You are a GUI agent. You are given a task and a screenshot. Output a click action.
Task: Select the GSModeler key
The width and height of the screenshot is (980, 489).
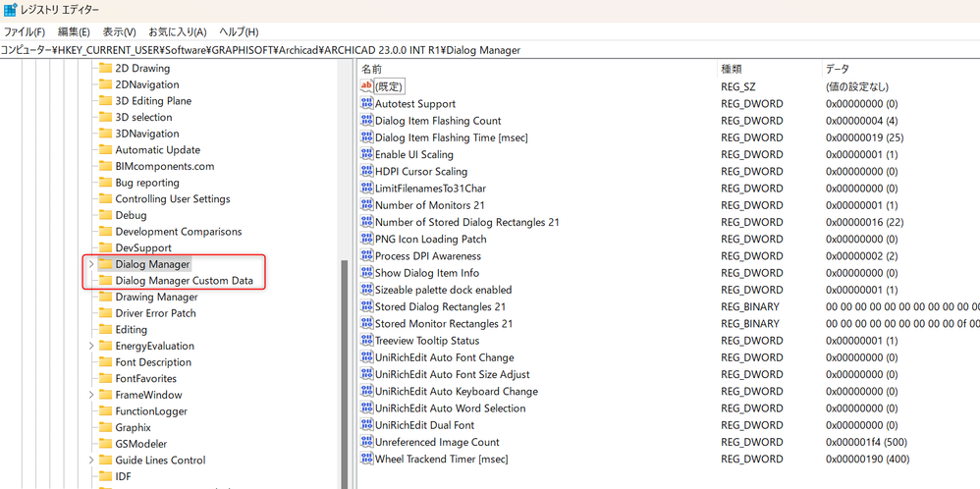coord(141,444)
